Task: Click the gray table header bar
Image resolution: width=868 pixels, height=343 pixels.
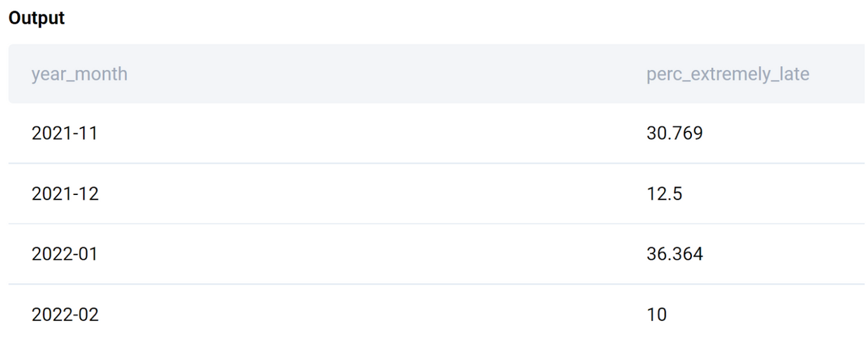Action: point(438,74)
